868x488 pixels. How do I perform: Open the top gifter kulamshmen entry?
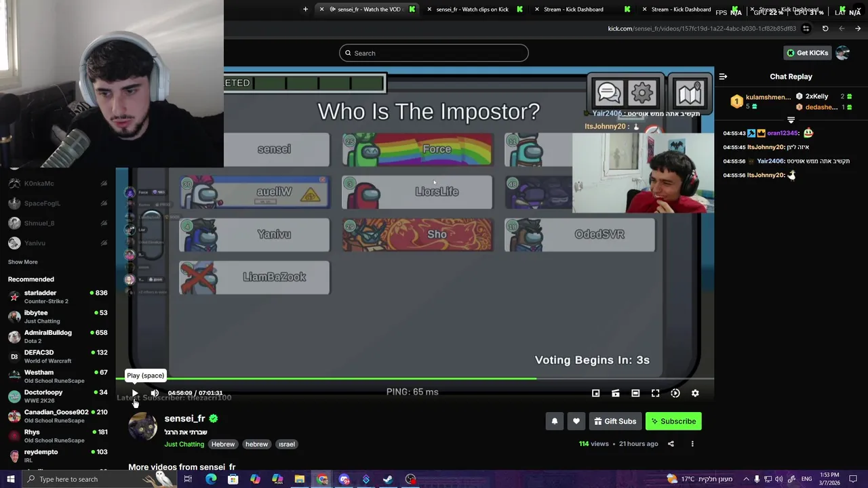tap(760, 102)
